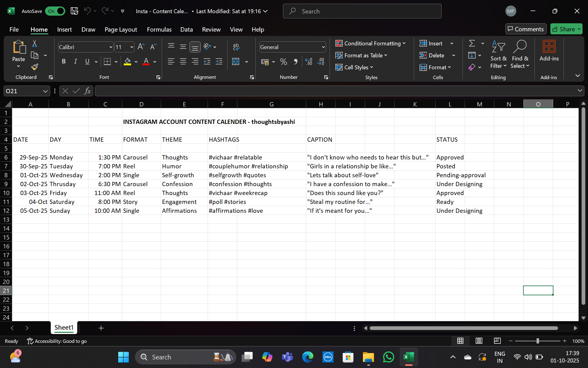Click the Increase Decimal icon
Viewport: 588px width, 368px height.
coord(309,62)
